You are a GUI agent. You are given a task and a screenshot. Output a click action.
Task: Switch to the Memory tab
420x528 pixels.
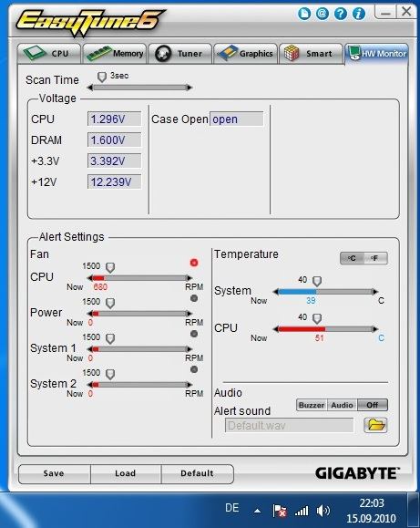pos(115,53)
